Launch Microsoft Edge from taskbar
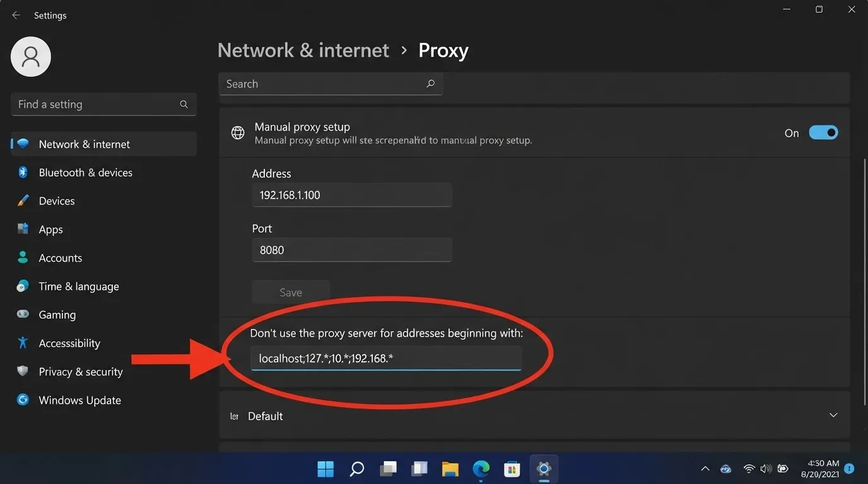Viewport: 868px width, 484px height. pos(481,469)
